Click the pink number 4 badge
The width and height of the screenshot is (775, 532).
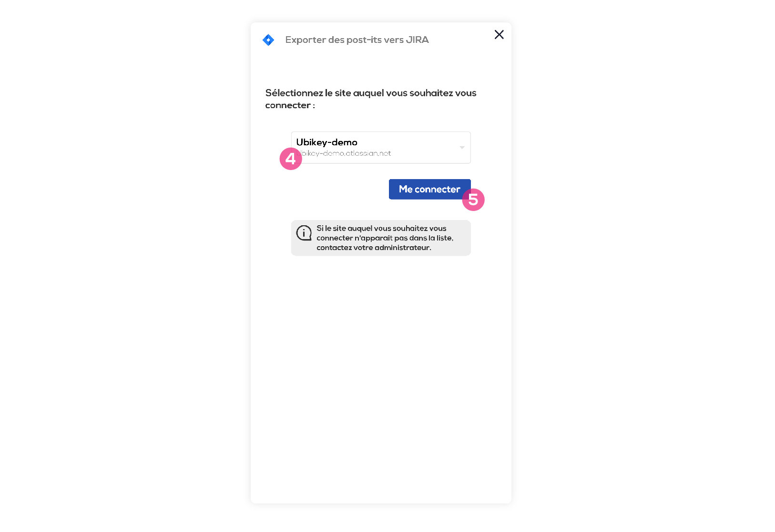[x=291, y=159]
